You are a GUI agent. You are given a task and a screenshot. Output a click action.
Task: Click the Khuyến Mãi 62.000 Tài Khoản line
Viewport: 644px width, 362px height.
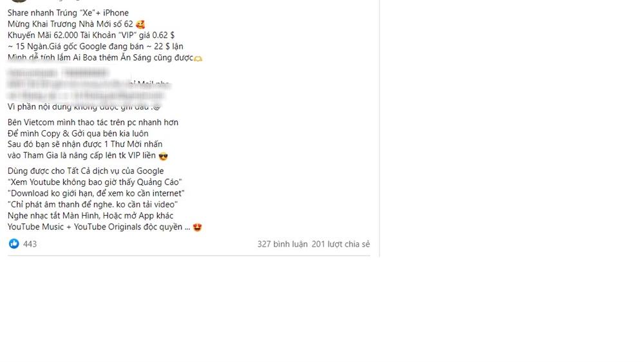91,35
